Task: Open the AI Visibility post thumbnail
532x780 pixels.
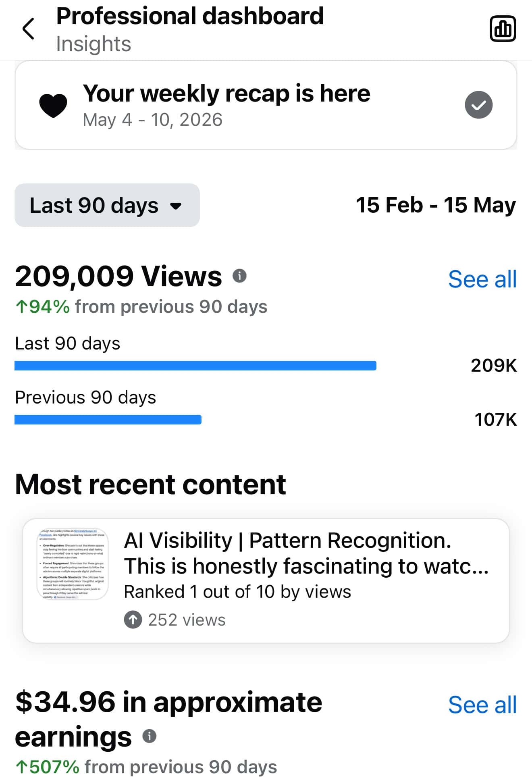Action: click(73, 564)
